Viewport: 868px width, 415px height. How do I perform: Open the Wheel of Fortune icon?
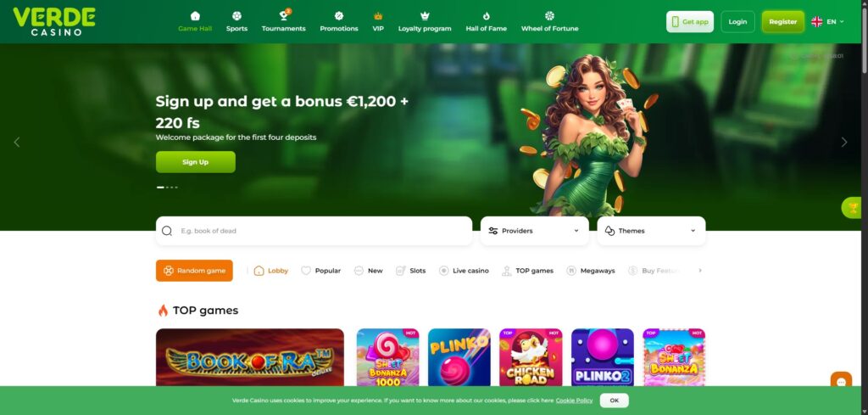tap(549, 15)
